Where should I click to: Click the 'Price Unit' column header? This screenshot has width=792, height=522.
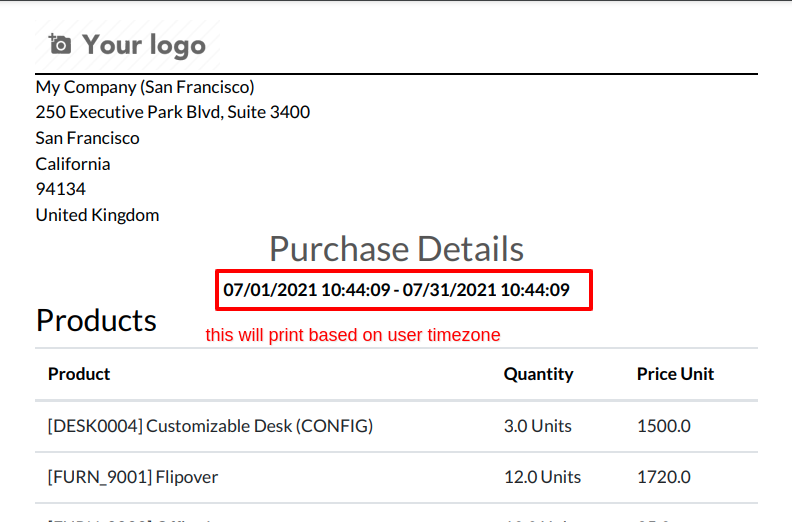[675, 374]
